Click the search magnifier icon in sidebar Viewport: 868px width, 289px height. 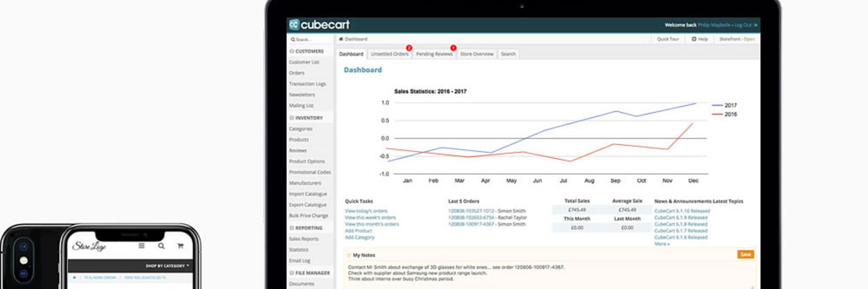point(293,39)
